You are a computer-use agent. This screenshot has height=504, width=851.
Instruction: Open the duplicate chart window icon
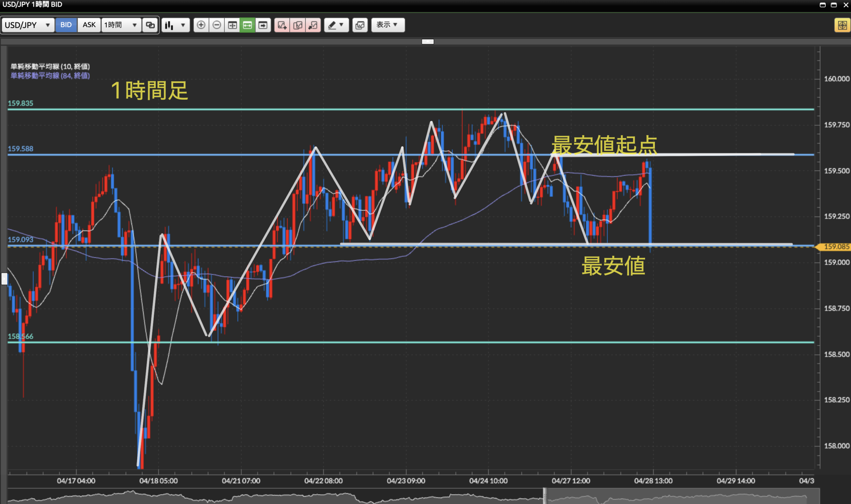(x=360, y=25)
